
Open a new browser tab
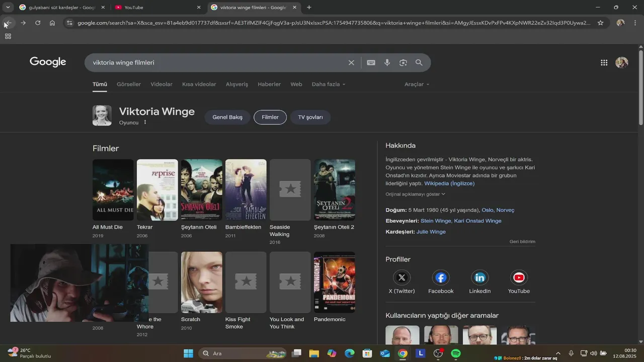pyautogui.click(x=309, y=8)
